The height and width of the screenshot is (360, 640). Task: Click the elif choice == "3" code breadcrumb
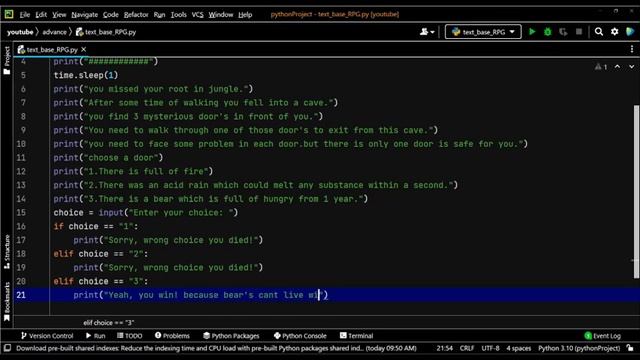coord(109,322)
